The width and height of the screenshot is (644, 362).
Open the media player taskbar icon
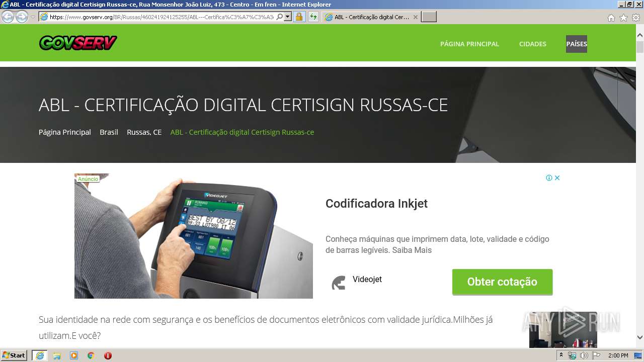coord(74,355)
